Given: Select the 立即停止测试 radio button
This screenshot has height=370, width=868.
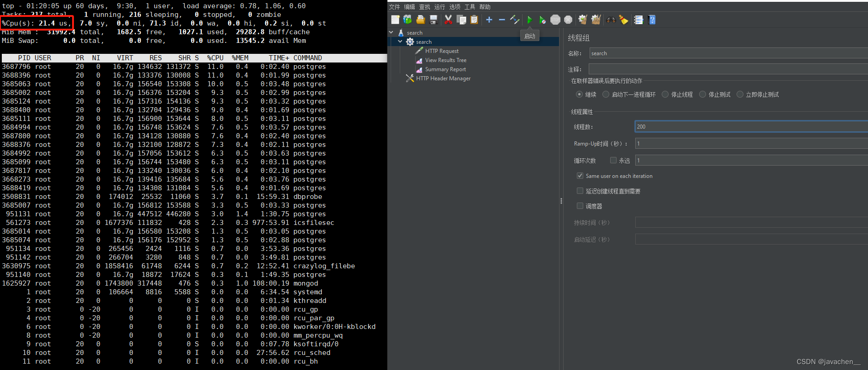Looking at the screenshot, I should tap(740, 94).
